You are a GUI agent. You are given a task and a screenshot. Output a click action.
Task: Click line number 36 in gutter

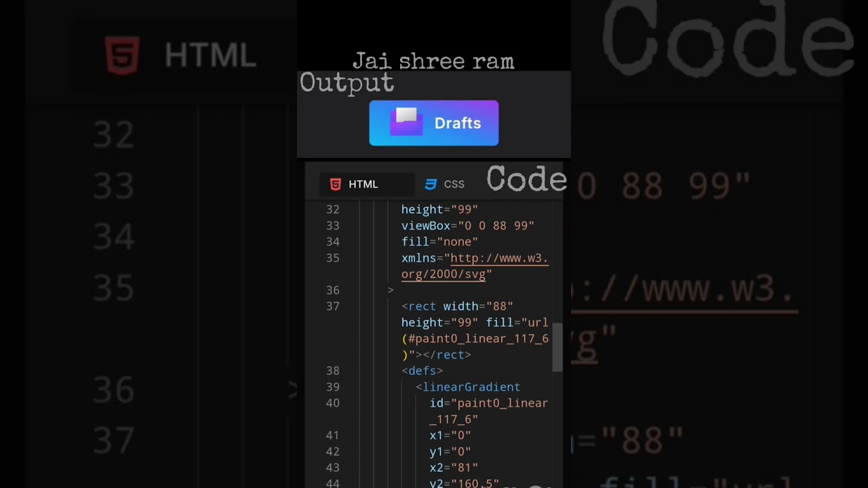point(332,290)
